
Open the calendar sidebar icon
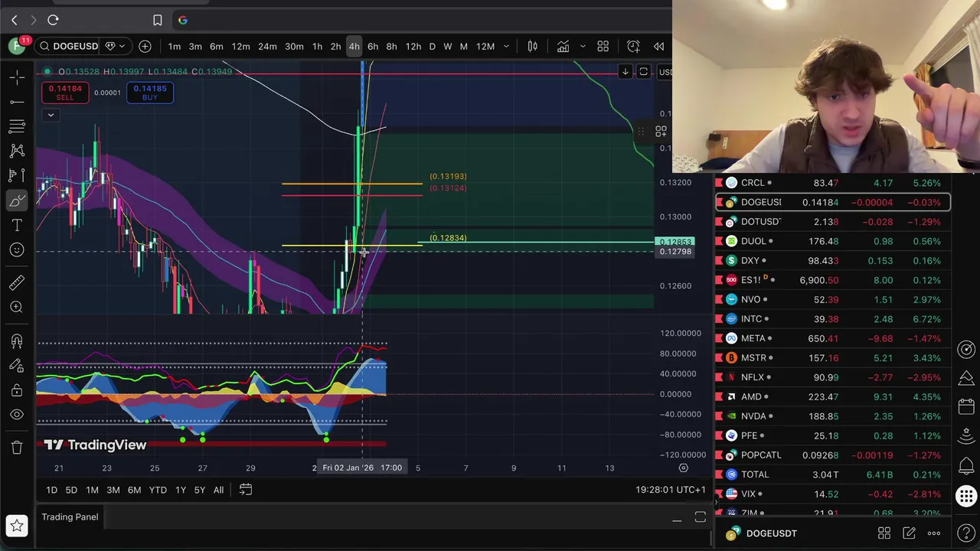pos(966,406)
